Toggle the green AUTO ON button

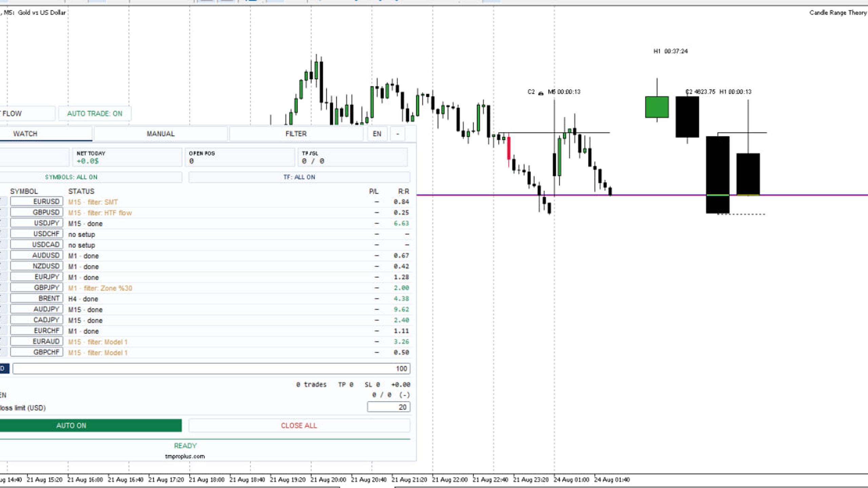[x=91, y=426]
